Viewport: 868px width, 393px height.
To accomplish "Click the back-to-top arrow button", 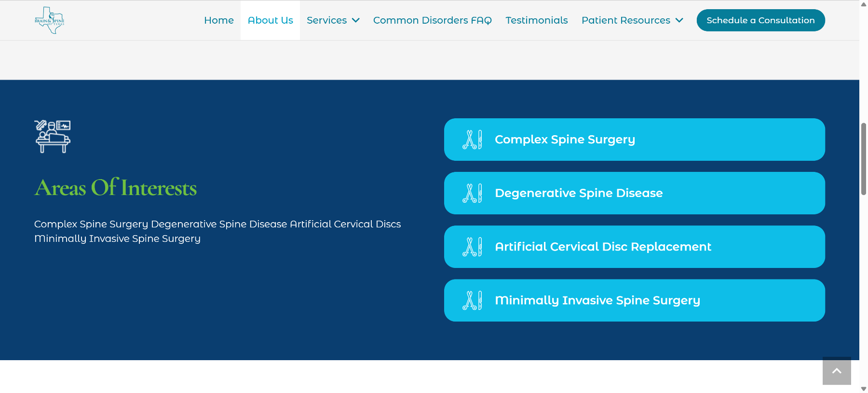I will [837, 371].
